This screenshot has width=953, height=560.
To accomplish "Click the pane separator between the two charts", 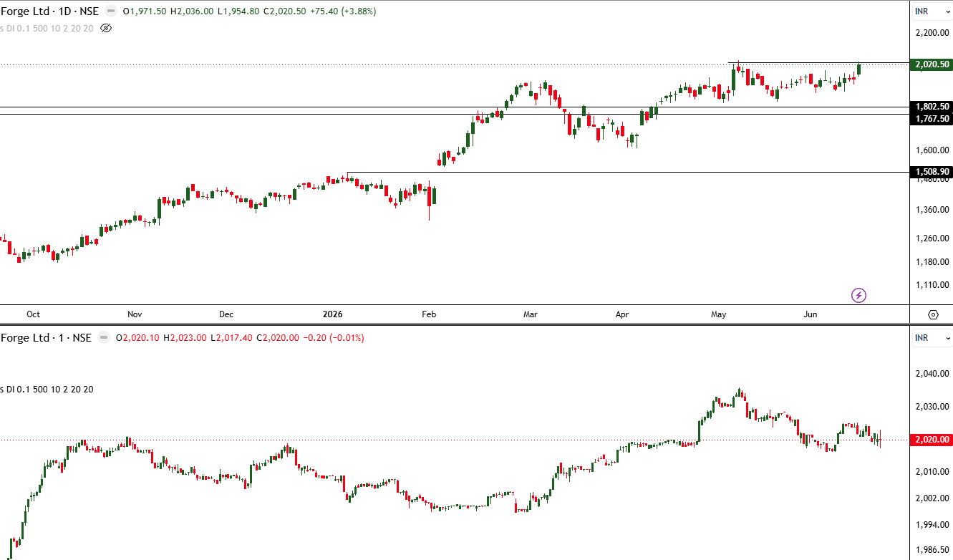I will click(x=476, y=324).
